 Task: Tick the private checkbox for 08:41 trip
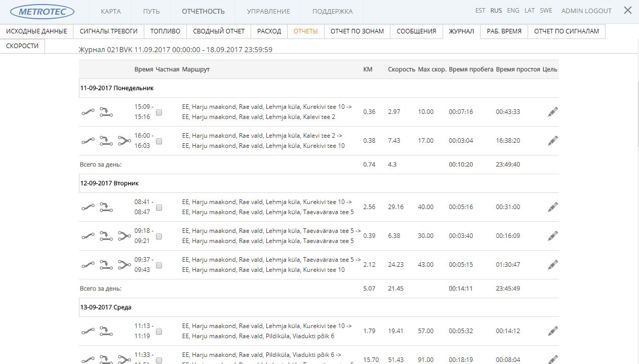pyautogui.click(x=159, y=208)
